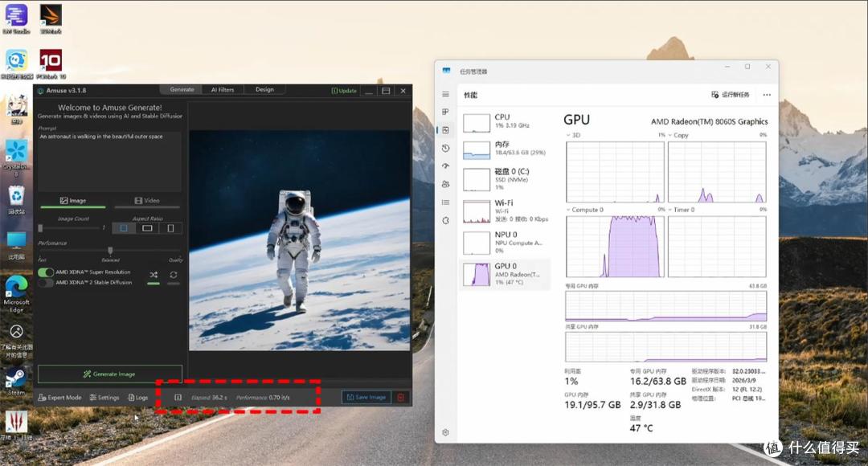Click the Update button in Amuse title bar
Image resolution: width=868 pixels, height=466 pixels.
(344, 90)
